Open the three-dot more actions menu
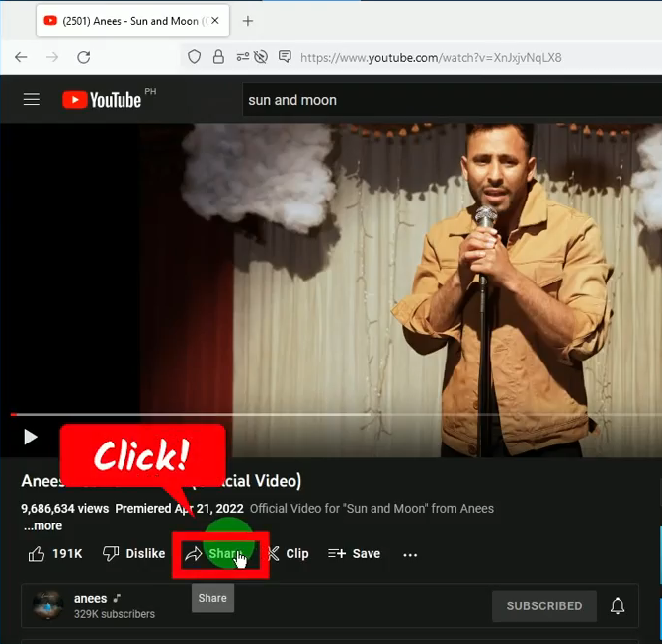 (x=410, y=554)
